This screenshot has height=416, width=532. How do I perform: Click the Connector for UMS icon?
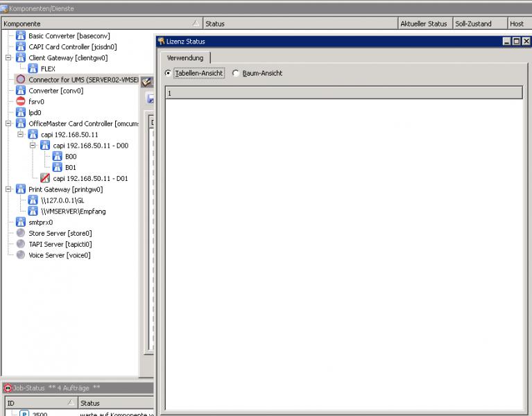21,80
